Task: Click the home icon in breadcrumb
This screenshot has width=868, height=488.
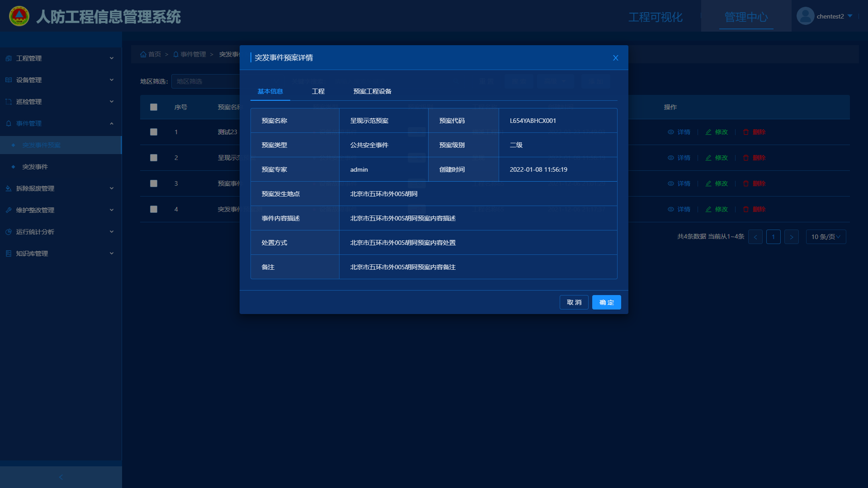Action: point(143,54)
